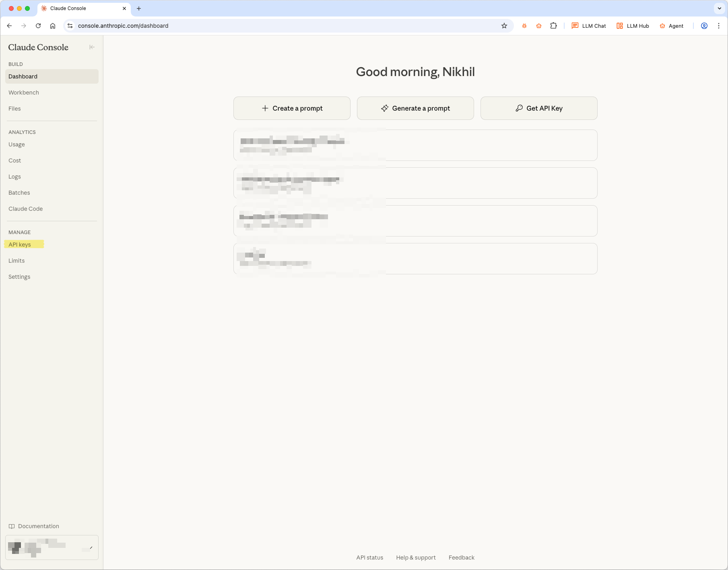728x570 pixels.
Task: Open the browser three-dot menu
Action: coord(719,25)
